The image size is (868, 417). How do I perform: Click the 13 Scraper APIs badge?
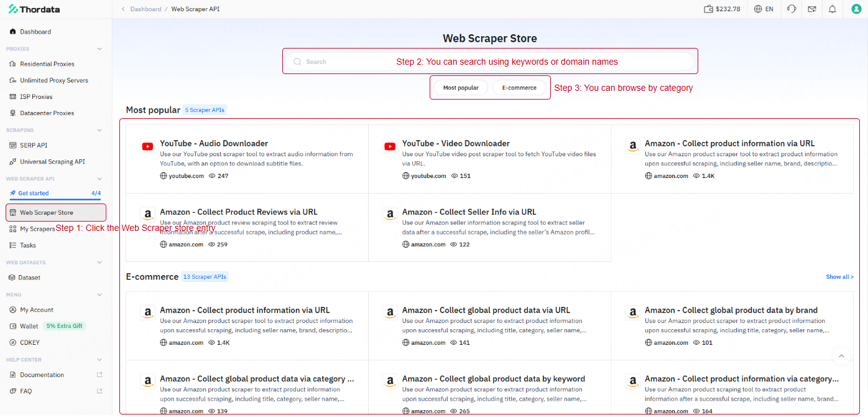point(205,277)
